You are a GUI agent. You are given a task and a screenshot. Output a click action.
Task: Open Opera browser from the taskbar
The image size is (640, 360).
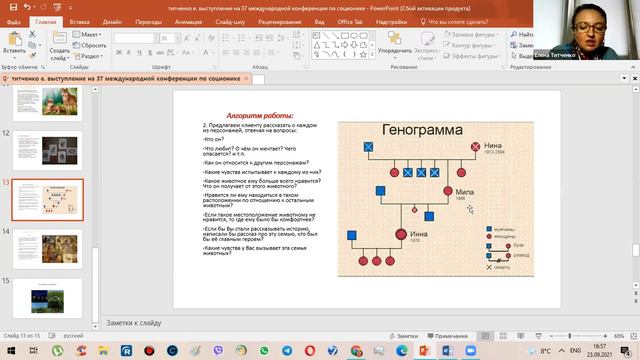coord(310,351)
